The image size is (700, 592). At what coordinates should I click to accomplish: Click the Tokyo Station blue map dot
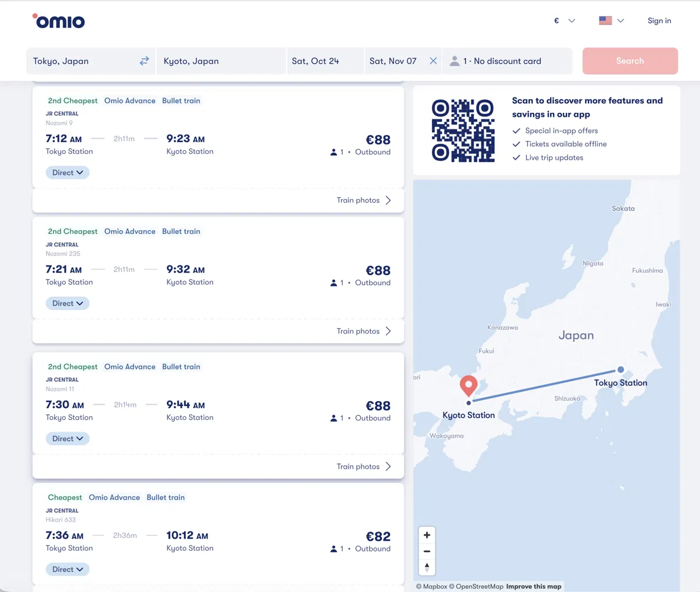click(x=621, y=369)
